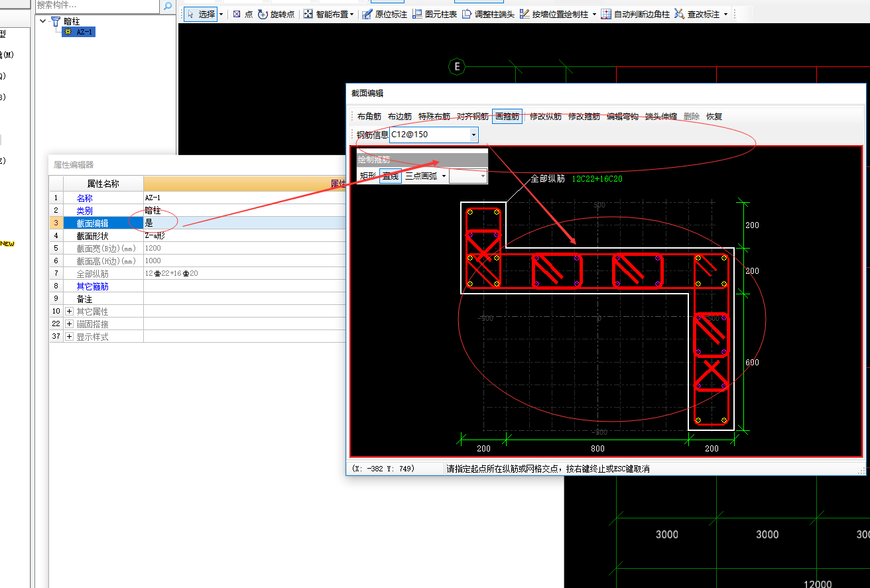
Task: Open the dropdown arrow beside 选择
Action: (x=221, y=14)
